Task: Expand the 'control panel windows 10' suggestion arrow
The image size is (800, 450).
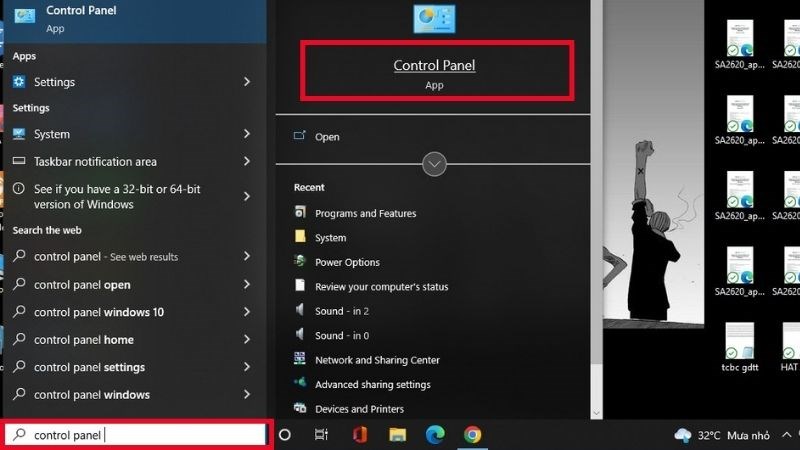Action: 247,312
